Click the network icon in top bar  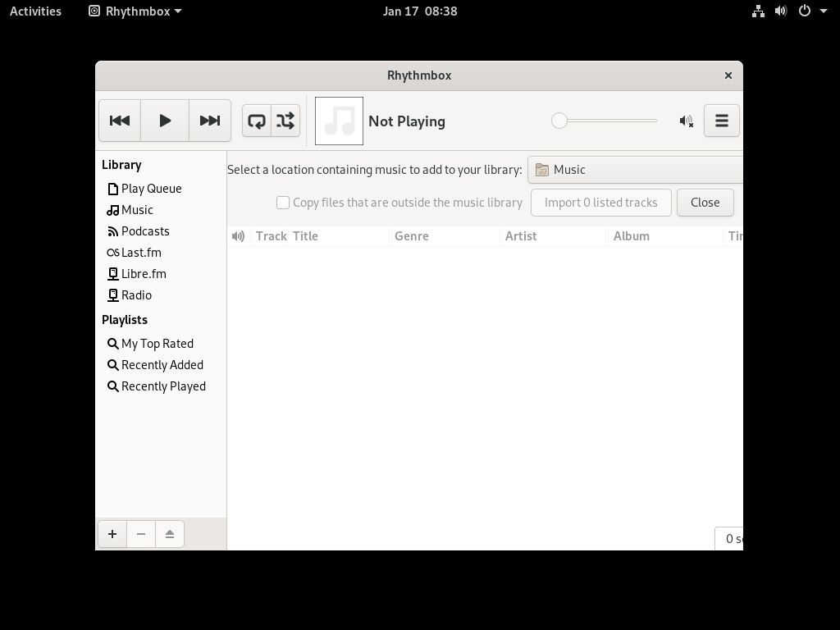(758, 11)
